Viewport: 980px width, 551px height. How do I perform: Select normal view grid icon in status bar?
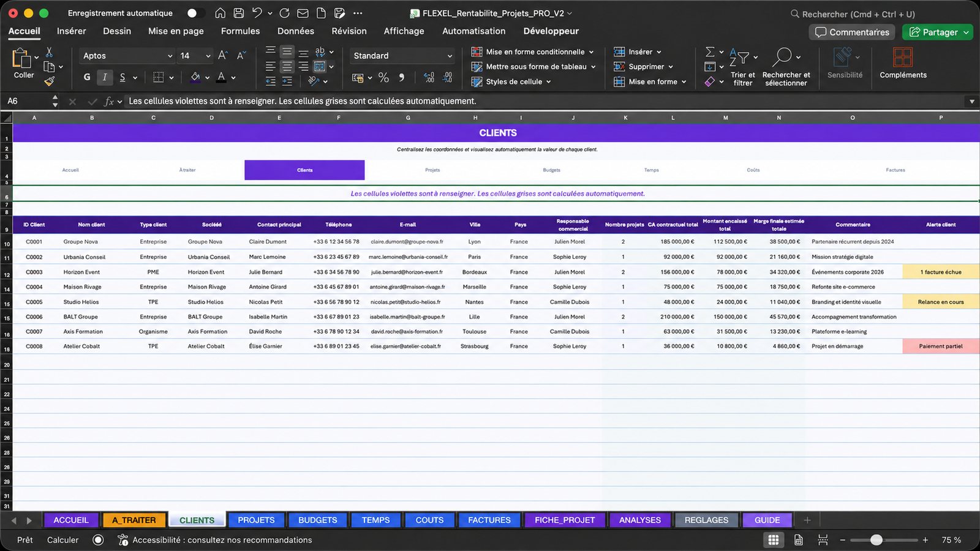(774, 540)
